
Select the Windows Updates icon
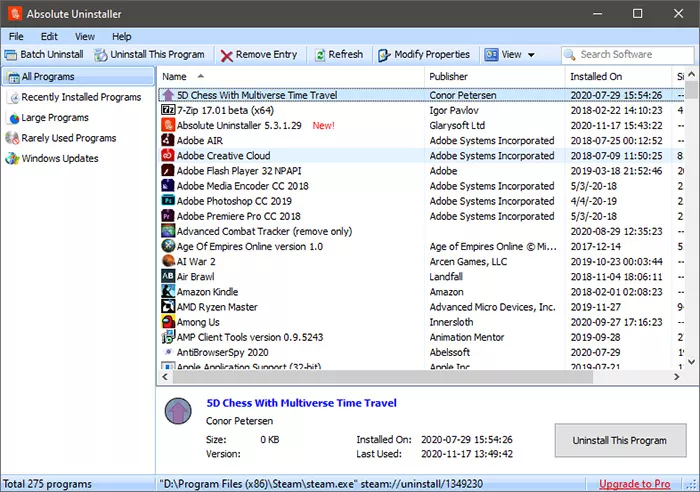coord(12,158)
